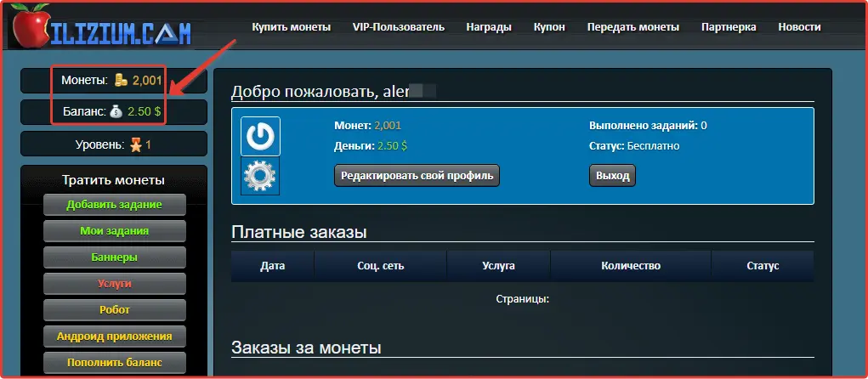Click Монет: 2,001 in profile panel

click(367, 126)
